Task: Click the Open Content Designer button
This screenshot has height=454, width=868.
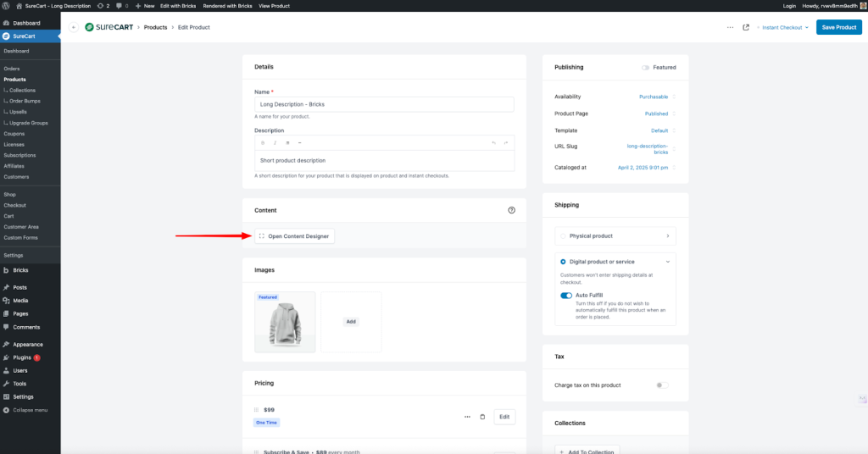Action: [x=295, y=236]
